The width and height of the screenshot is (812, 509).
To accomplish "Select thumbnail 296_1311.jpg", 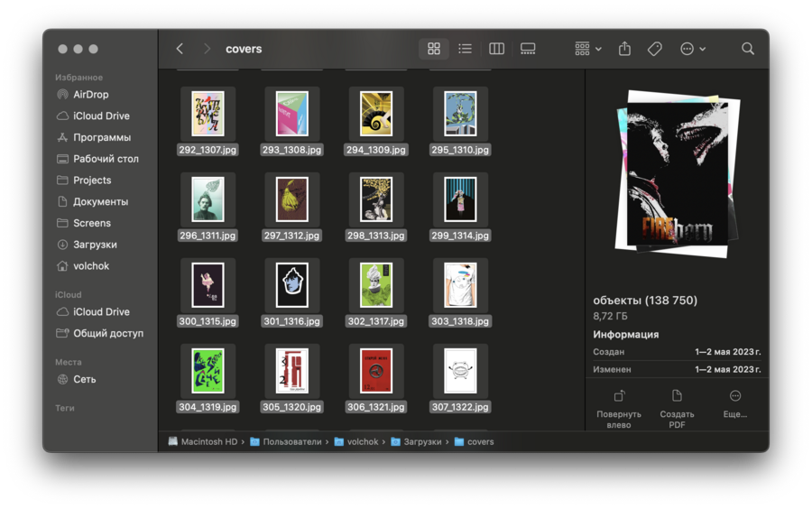I will click(x=208, y=199).
